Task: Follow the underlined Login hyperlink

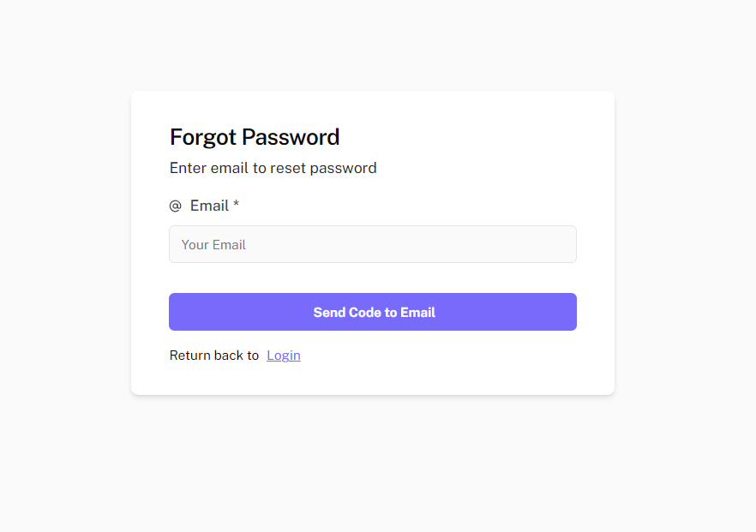Action: pos(284,356)
